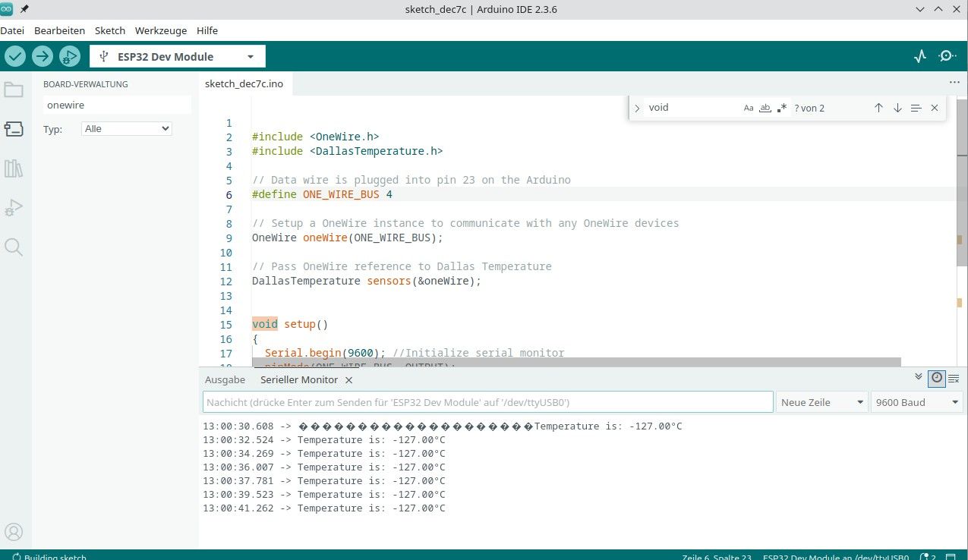Jump to next match in find widget

[897, 108]
